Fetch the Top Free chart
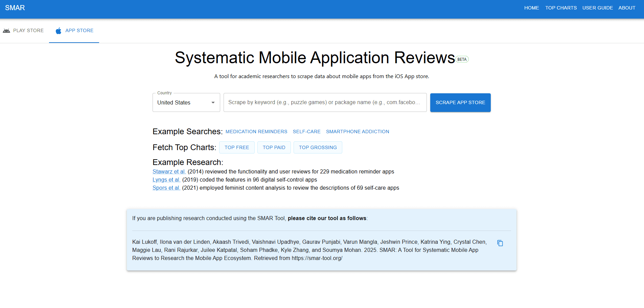The height and width of the screenshot is (308, 644). click(x=237, y=147)
